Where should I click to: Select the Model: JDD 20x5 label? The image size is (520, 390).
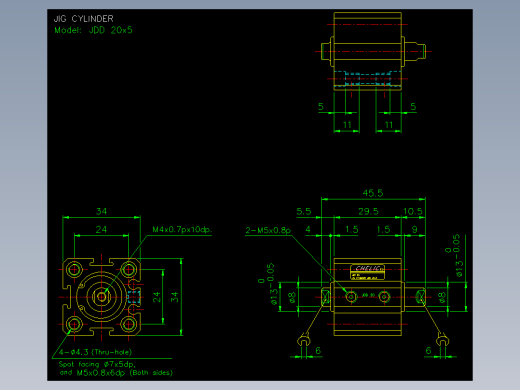(93, 30)
